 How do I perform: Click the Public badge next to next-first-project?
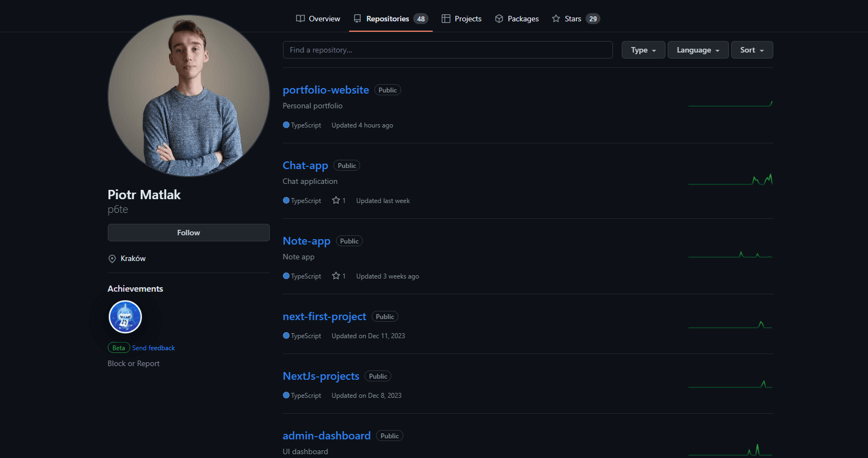point(385,317)
